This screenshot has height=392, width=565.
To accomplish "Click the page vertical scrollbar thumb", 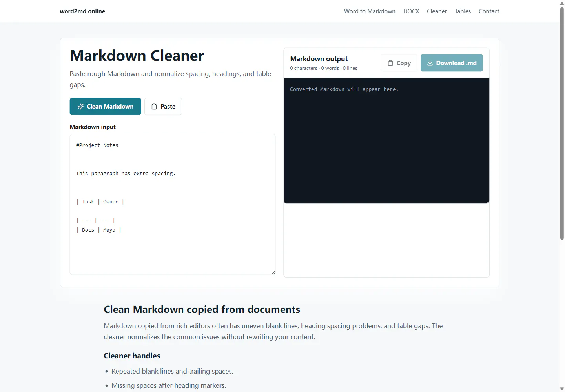I will tap(562, 123).
